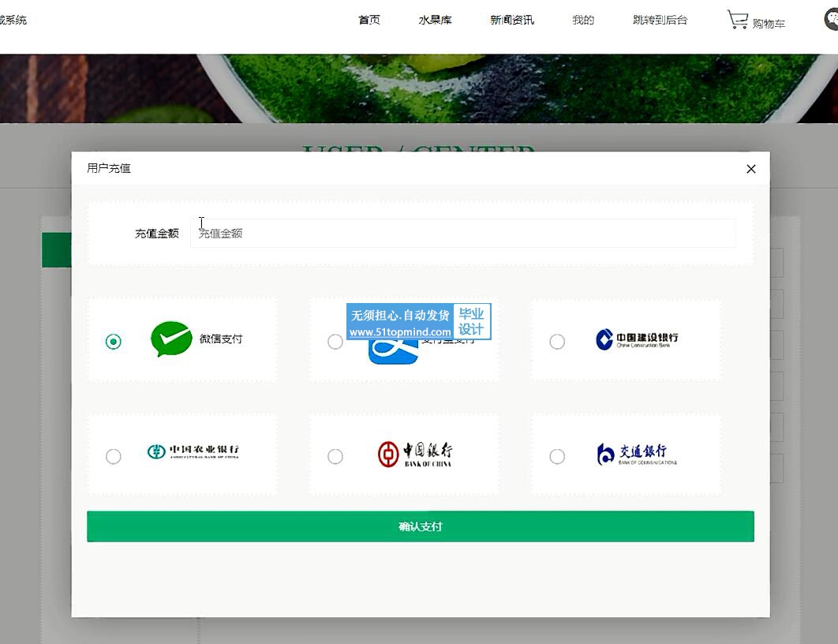The image size is (838, 644).
Task: Select the WeChat Pay radio button
Action: point(114,341)
